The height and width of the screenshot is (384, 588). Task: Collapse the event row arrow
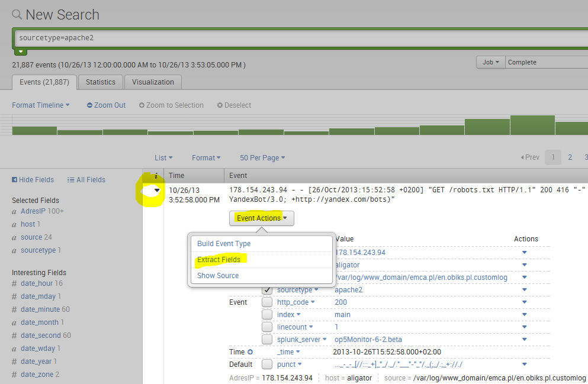157,191
